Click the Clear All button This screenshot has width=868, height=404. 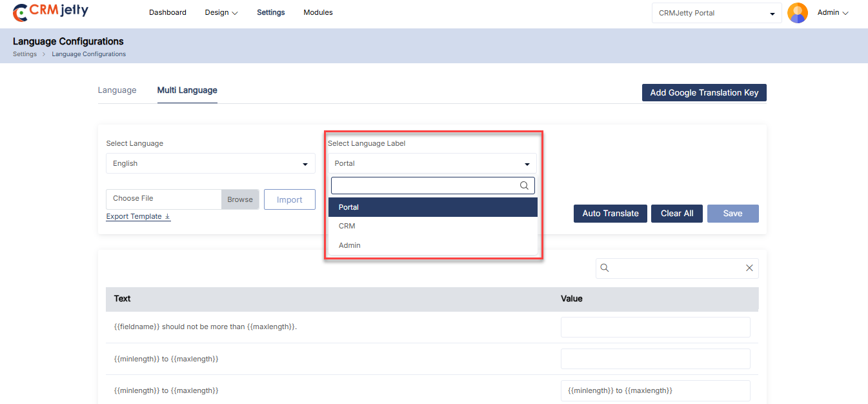[x=677, y=214]
